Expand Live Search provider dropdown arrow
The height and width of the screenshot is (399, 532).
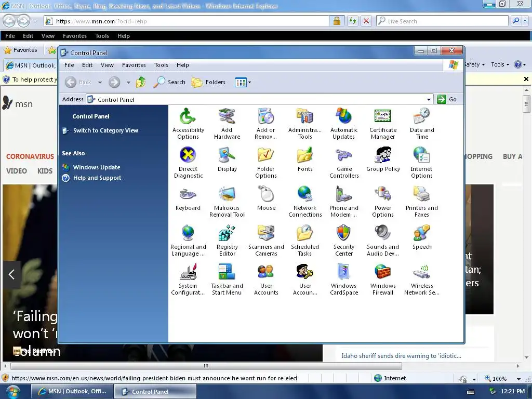click(525, 21)
